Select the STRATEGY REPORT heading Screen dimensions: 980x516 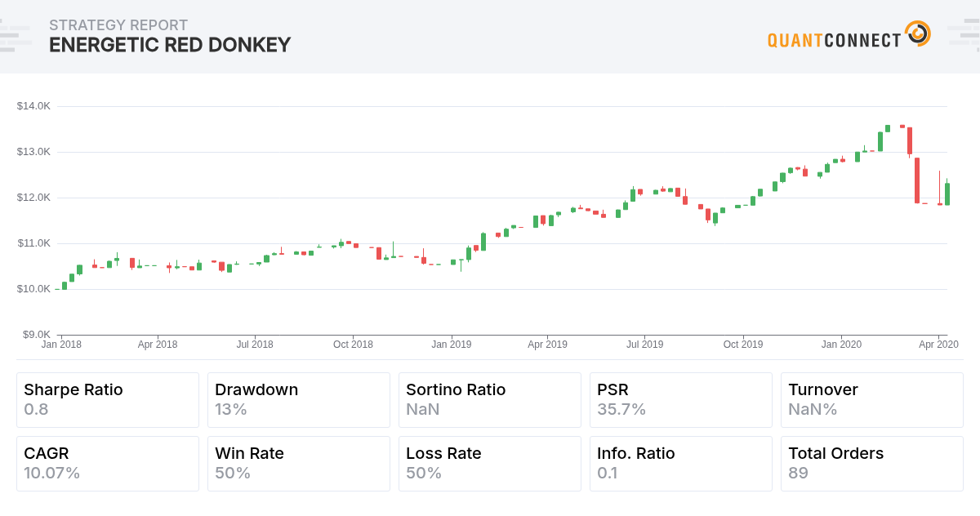[118, 25]
